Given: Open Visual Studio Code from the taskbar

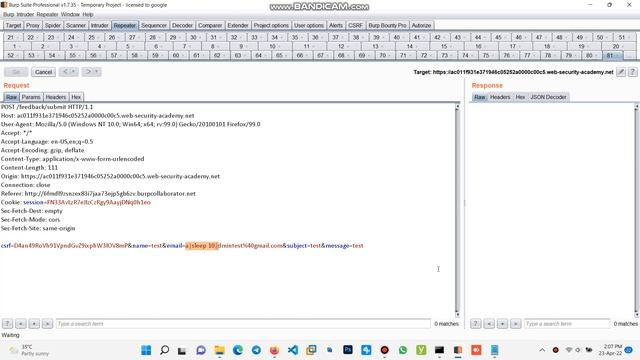Looking at the screenshot, I should pyautogui.click(x=293, y=350).
